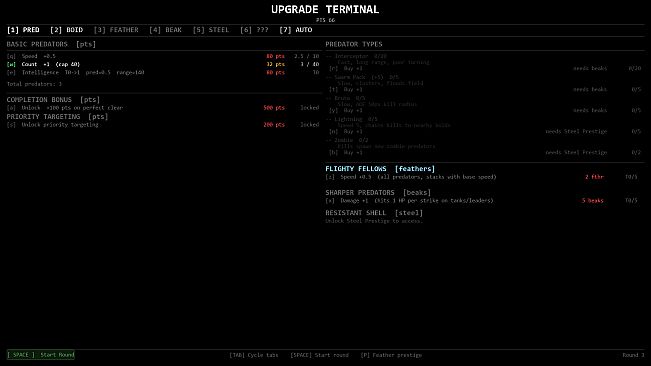Buy +1 Lightning predator
The width and height of the screenshot is (651, 366).
point(485,132)
